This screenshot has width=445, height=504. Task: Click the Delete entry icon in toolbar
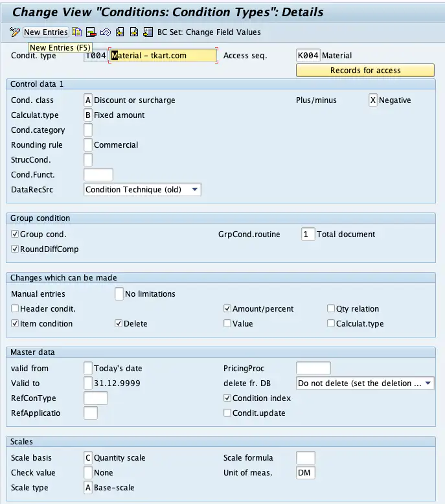[91, 32]
